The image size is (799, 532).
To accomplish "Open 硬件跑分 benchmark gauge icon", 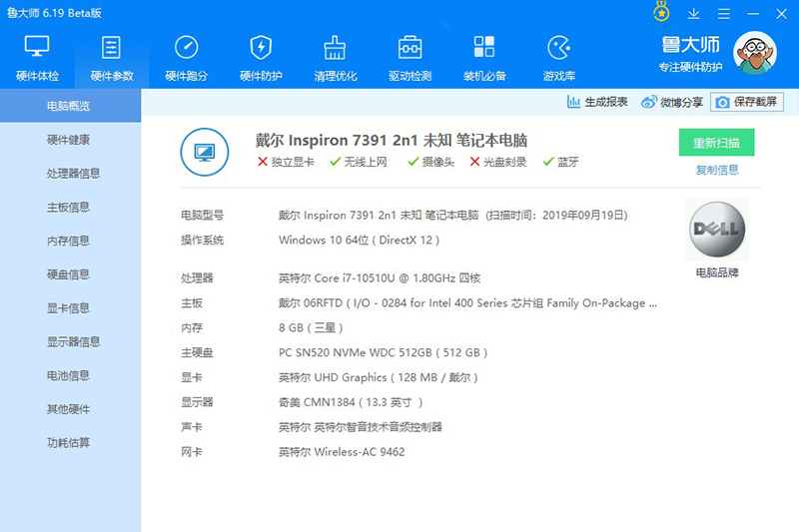I will coord(186,47).
